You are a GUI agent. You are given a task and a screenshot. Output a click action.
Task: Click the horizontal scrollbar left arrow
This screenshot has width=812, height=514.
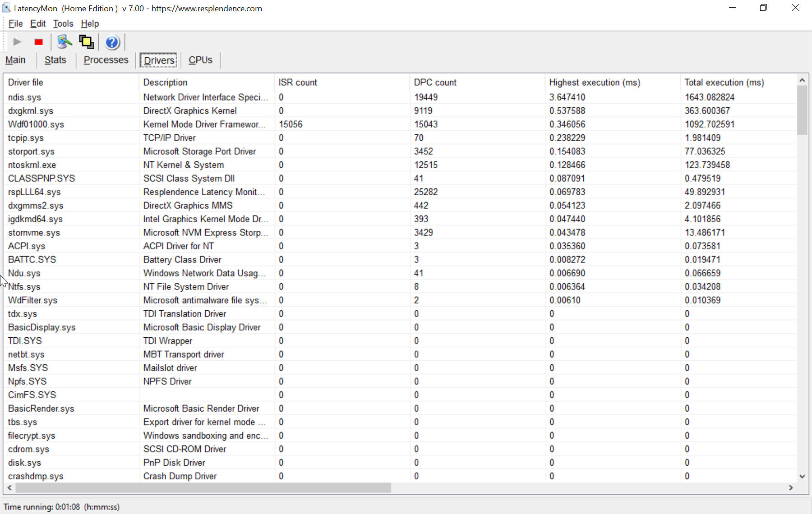click(x=9, y=488)
